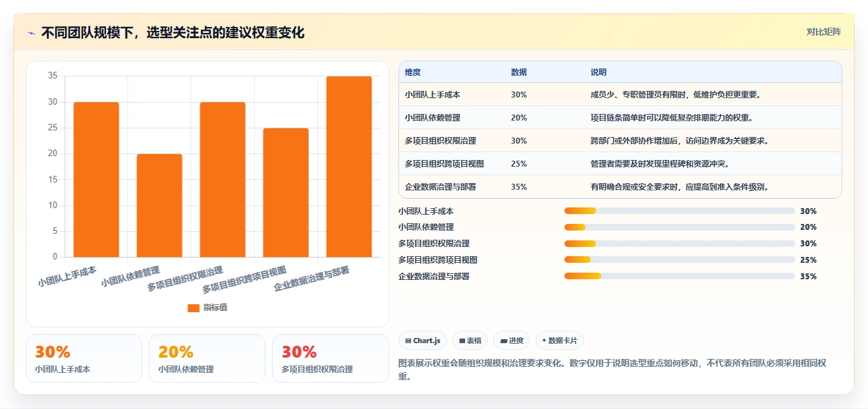Open the 30% 小团队上手成本 stat card
Image resolution: width=868 pixels, height=409 pixels.
[84, 358]
